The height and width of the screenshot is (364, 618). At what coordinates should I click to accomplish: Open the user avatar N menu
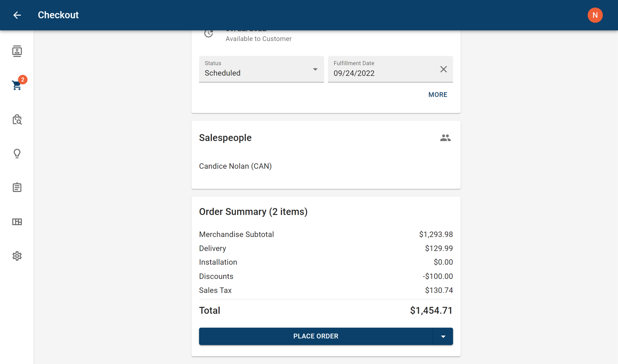tap(595, 15)
